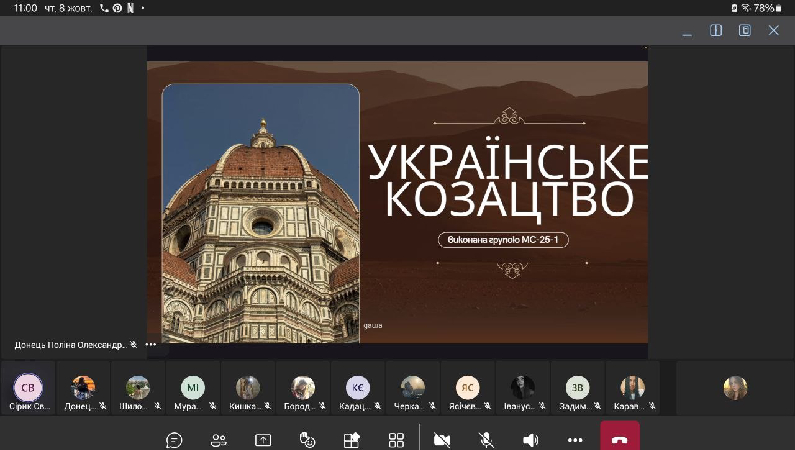Change the meeting view layout
795x450 pixels.
[396, 439]
